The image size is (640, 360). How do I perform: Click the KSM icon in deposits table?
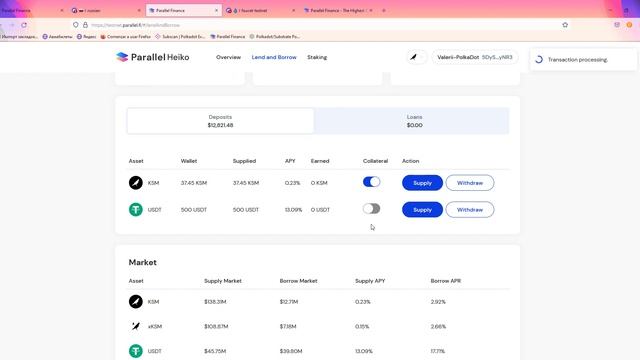tap(136, 183)
